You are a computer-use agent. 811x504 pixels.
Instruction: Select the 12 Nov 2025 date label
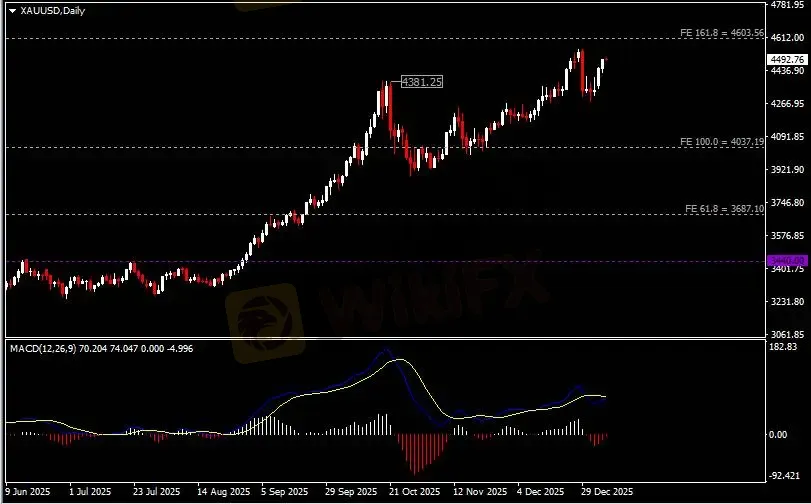(480, 491)
